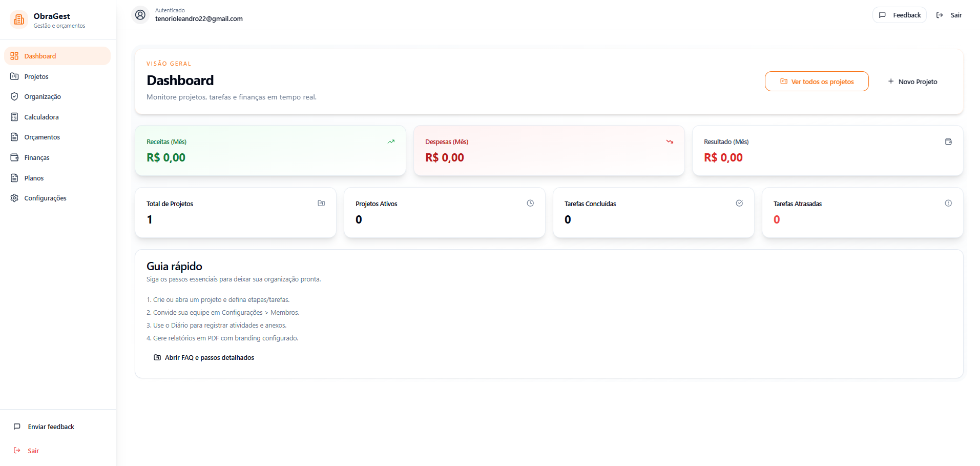
Task: Click the red logout icon at sidebar bottom
Action: [17, 451]
